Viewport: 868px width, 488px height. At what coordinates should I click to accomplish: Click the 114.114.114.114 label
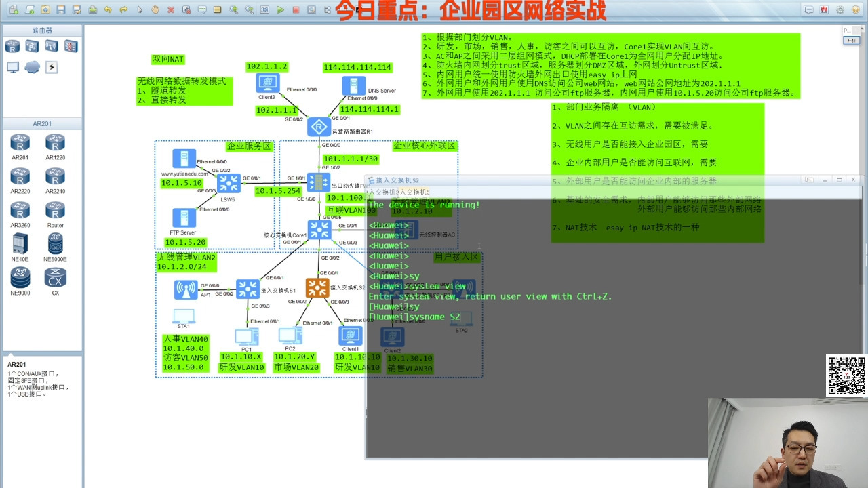(x=357, y=67)
